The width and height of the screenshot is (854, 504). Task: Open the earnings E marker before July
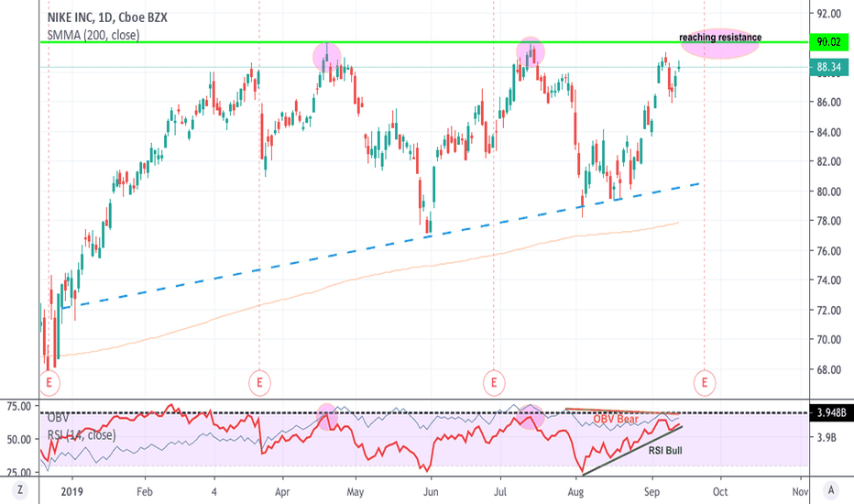tap(494, 382)
